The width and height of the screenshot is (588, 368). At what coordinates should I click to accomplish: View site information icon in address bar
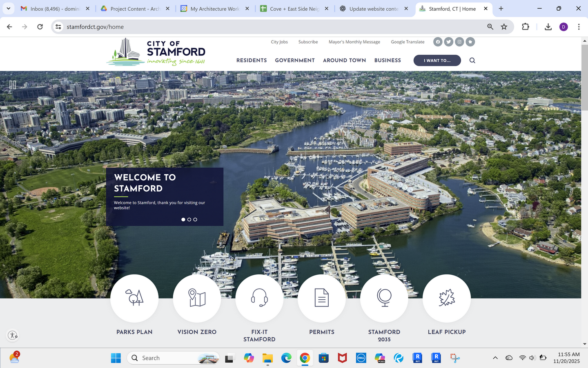[x=58, y=27]
